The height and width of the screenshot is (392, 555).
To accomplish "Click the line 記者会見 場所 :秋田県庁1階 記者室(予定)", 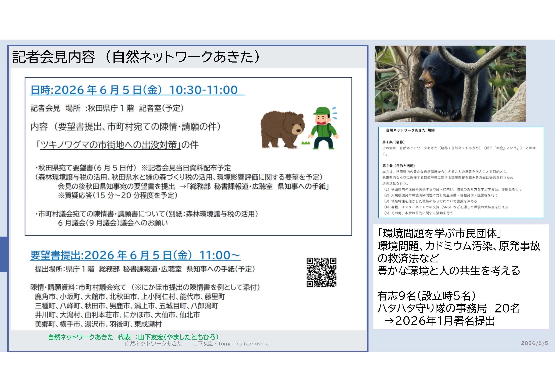I will coord(107,108).
